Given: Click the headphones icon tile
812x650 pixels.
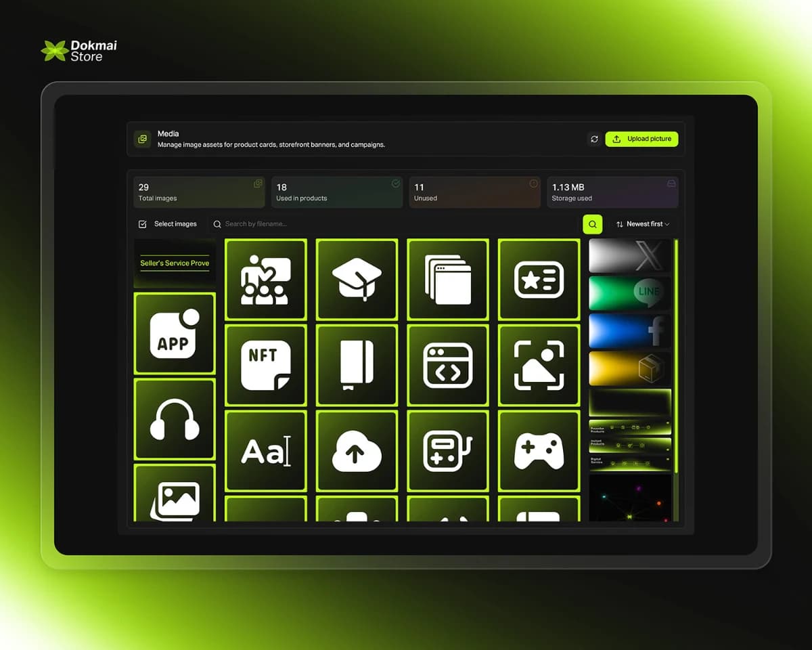Looking at the screenshot, I should coord(175,418).
